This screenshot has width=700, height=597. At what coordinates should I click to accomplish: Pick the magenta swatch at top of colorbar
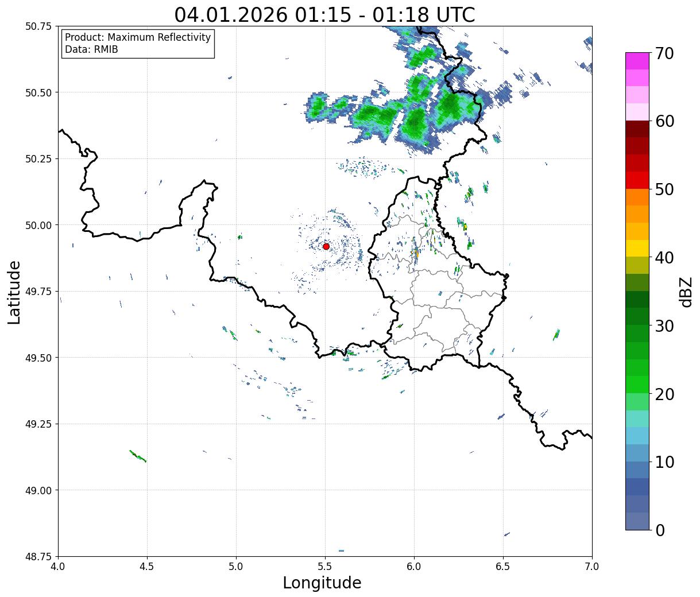(x=637, y=61)
